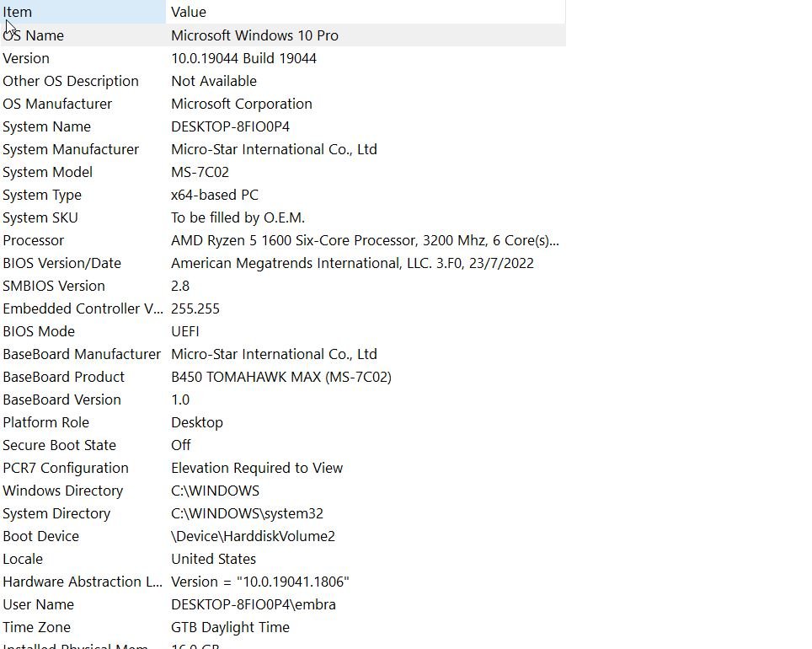Click the C:\WINDOWS value
Screen dimensions: 812x649
216,491
